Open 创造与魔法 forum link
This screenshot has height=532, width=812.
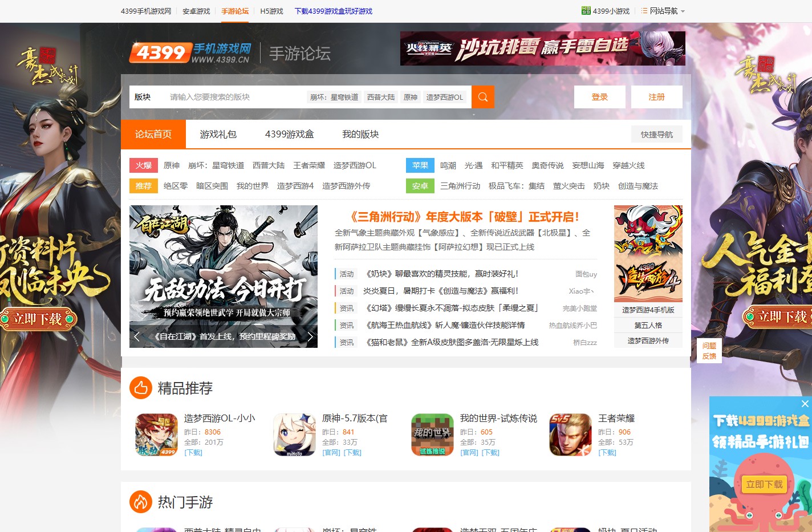tap(638, 186)
